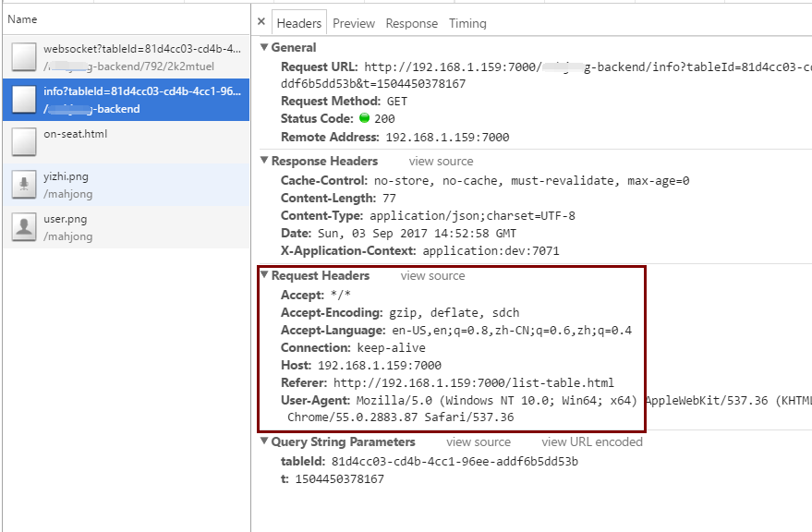Click the view URL encoded link
812x532 pixels.
point(592,441)
